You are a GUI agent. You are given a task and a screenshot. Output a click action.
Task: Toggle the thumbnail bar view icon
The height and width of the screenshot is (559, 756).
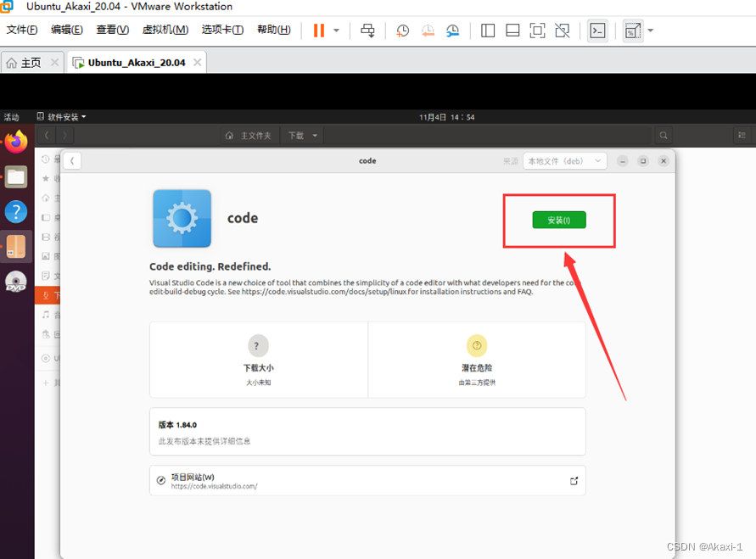512,31
